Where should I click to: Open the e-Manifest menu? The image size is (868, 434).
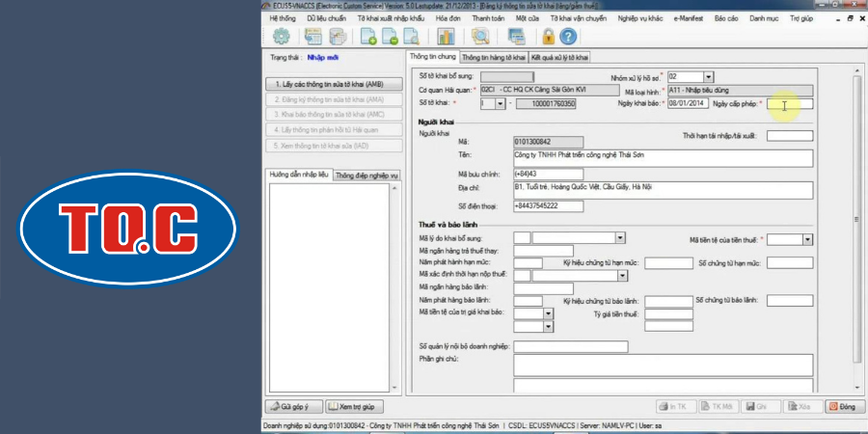689,18
